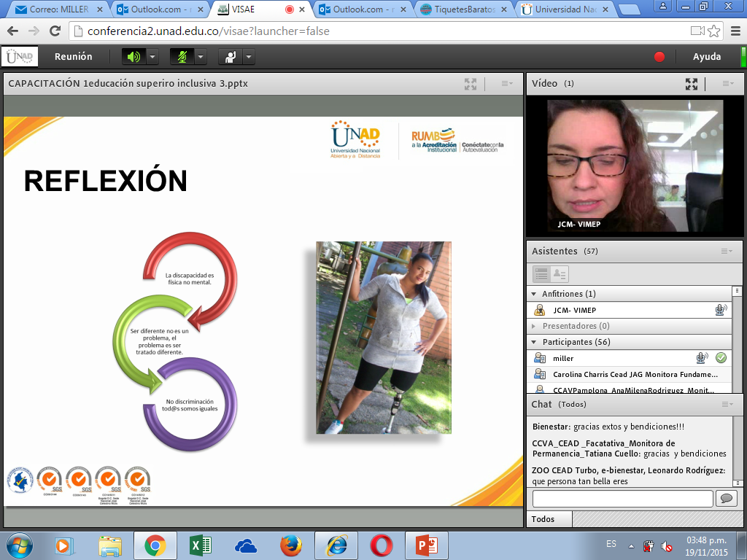Open the raise hand status dropdown arrow
This screenshot has width=747, height=560.
249,57
